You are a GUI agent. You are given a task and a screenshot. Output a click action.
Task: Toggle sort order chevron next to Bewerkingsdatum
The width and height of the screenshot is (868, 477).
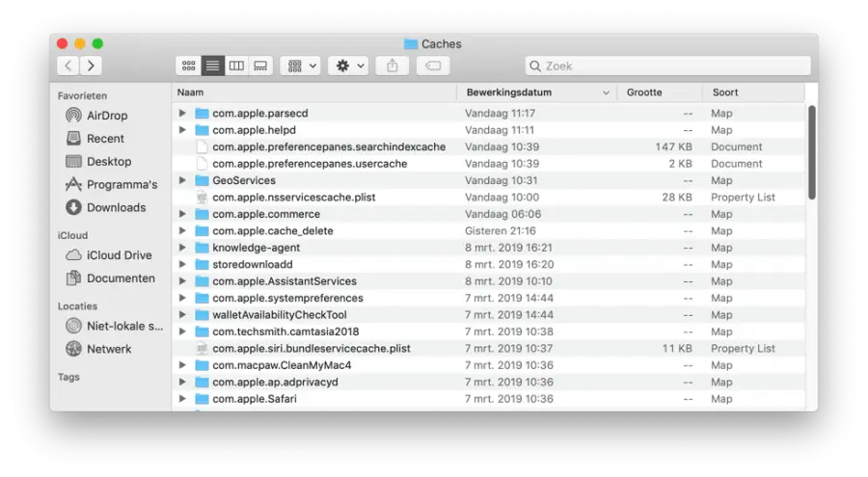606,93
